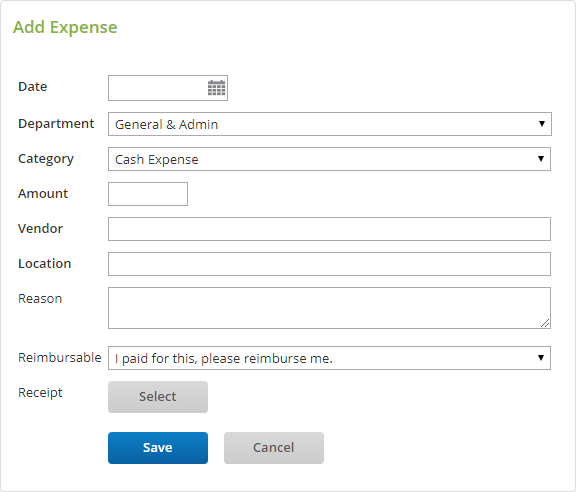Click the Reimbursable field label
576x492 pixels.
(60, 358)
